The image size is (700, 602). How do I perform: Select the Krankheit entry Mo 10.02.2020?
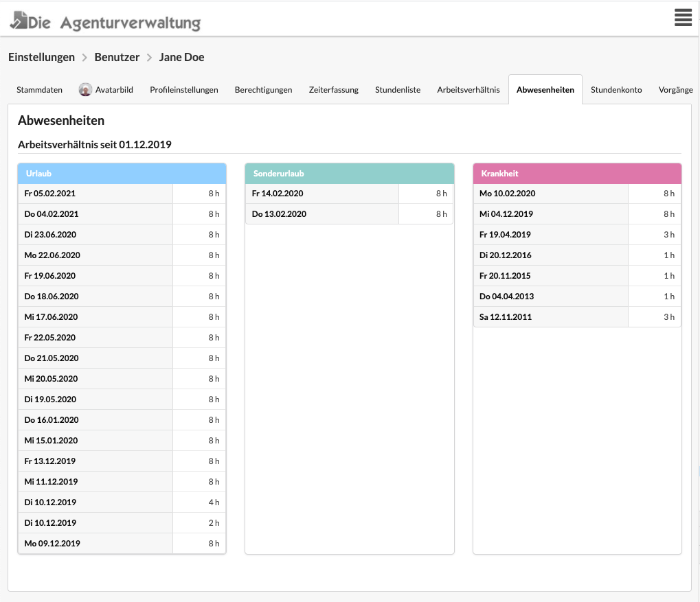click(x=577, y=194)
